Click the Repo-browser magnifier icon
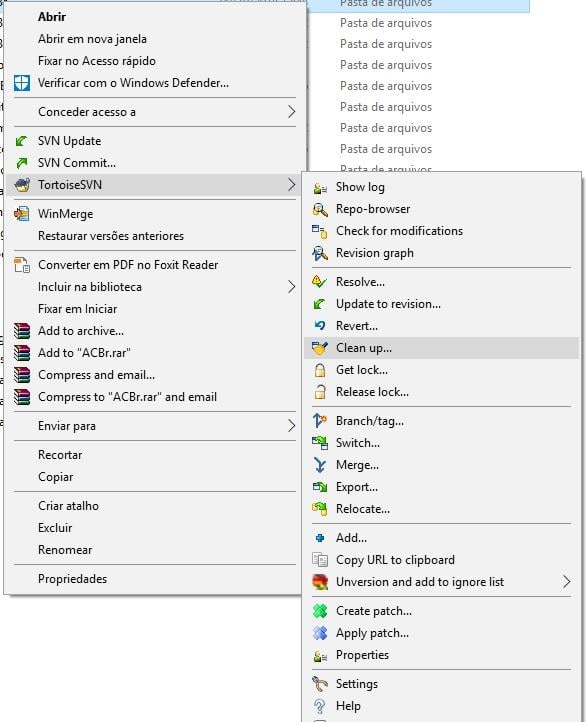 click(320, 210)
